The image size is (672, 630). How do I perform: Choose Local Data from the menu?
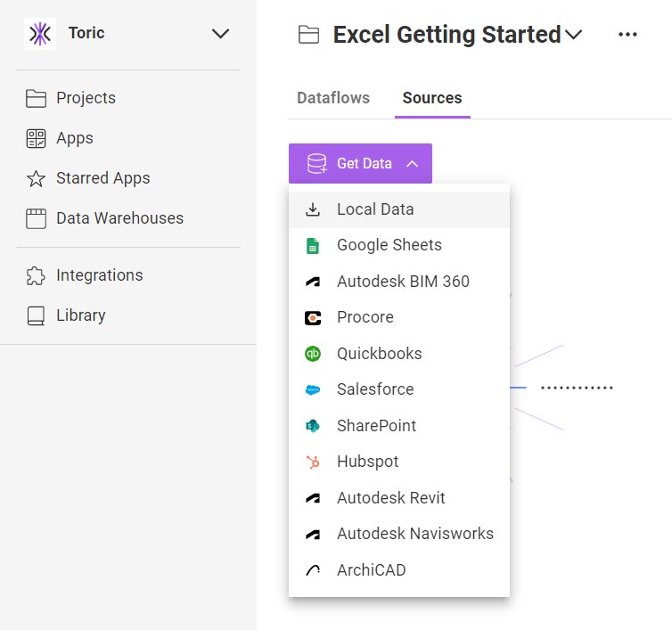pyautogui.click(x=375, y=209)
